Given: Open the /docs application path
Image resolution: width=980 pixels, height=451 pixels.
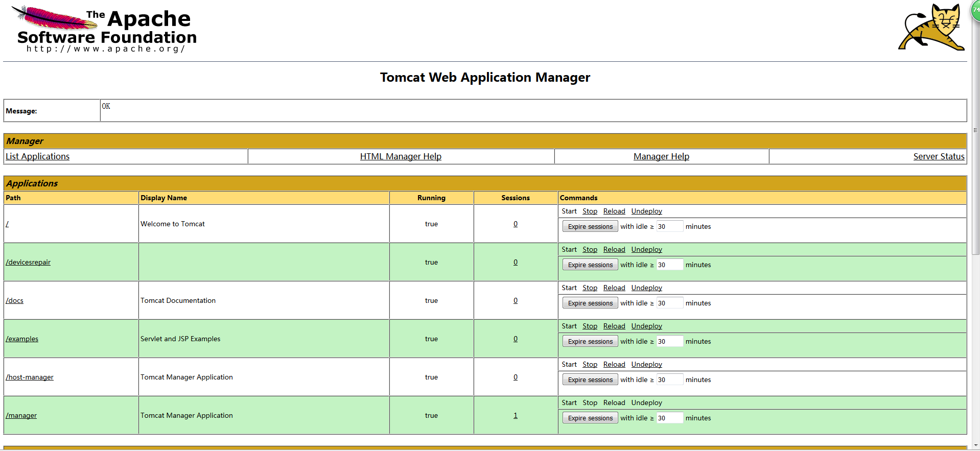Looking at the screenshot, I should (x=14, y=300).
